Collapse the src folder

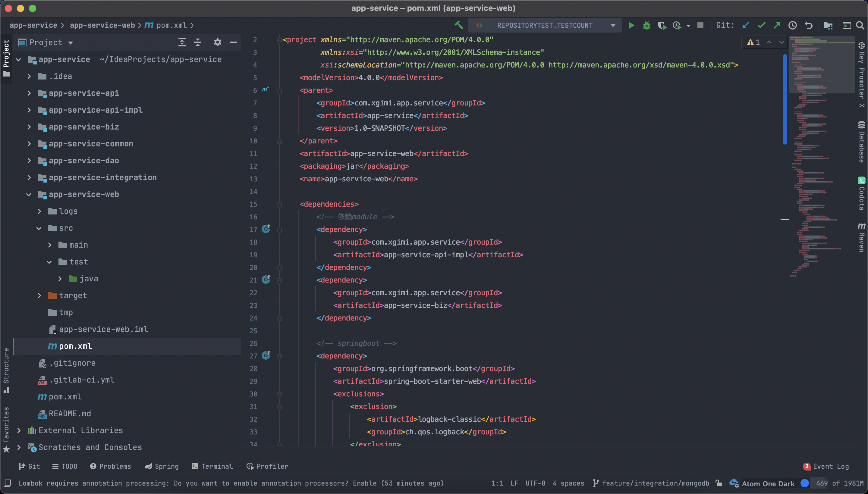tap(39, 228)
